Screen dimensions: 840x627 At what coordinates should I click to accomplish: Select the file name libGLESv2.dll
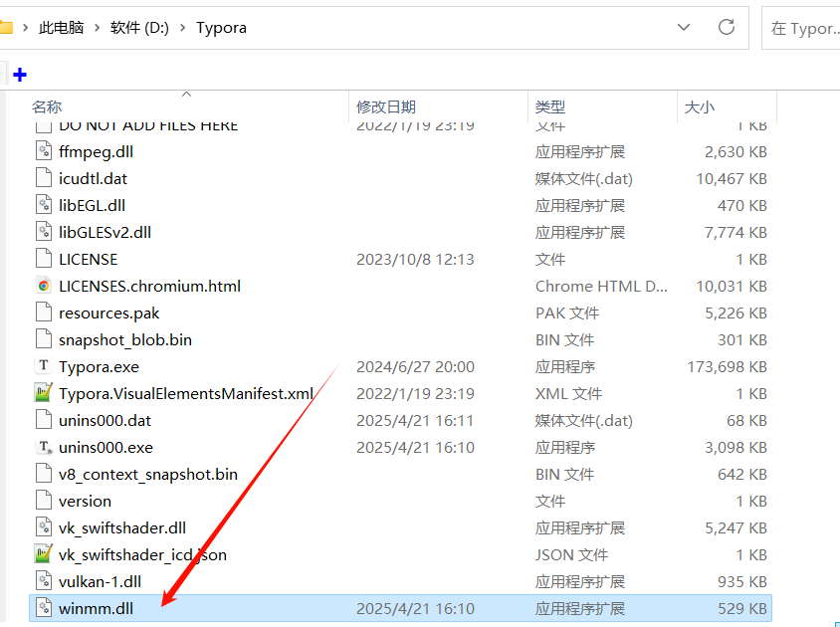pyautogui.click(x=105, y=232)
